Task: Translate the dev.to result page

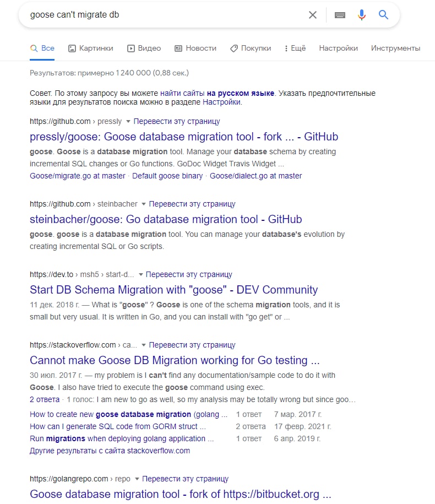Action: [x=189, y=274]
